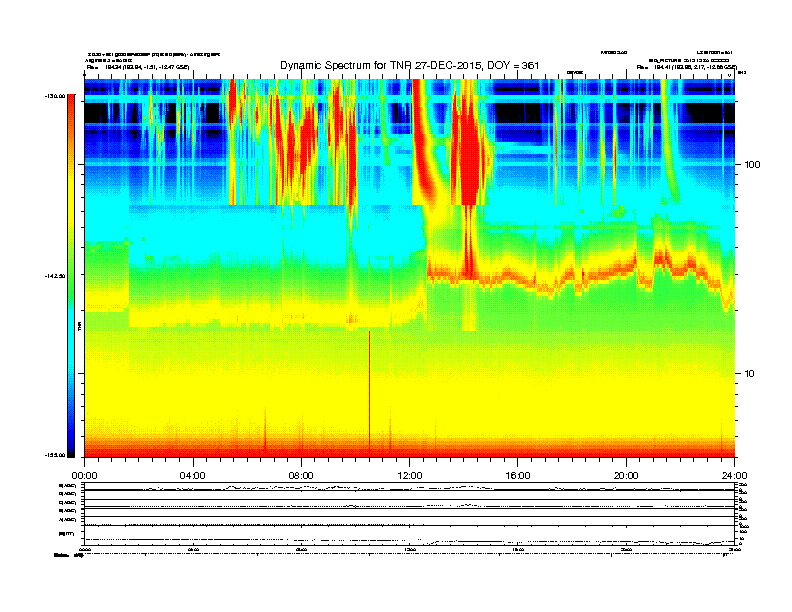Click the vertical rainbow color scale bar
This screenshot has width=792, height=612.
(x=71, y=276)
